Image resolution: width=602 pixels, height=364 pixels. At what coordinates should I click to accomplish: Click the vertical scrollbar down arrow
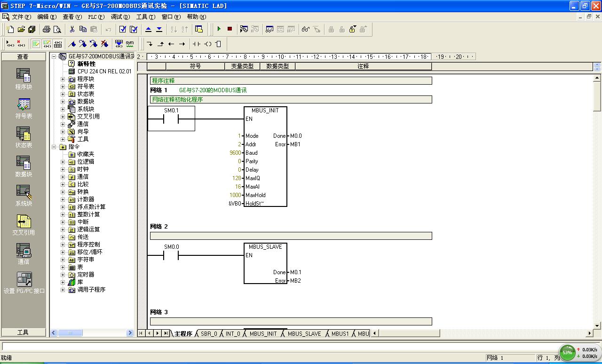pyautogui.click(x=598, y=325)
